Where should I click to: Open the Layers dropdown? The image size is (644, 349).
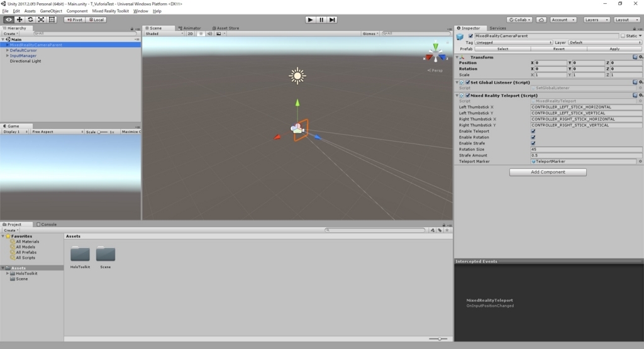[596, 19]
